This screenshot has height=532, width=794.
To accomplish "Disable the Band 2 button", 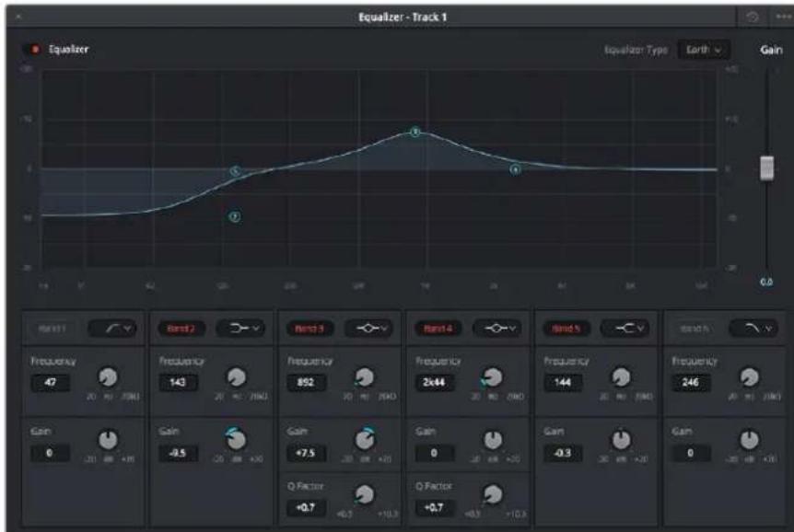I will 181,329.
